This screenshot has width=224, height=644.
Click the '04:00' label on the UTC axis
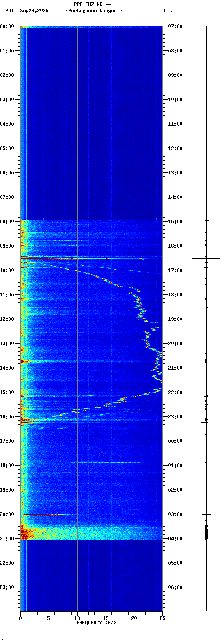point(175,538)
